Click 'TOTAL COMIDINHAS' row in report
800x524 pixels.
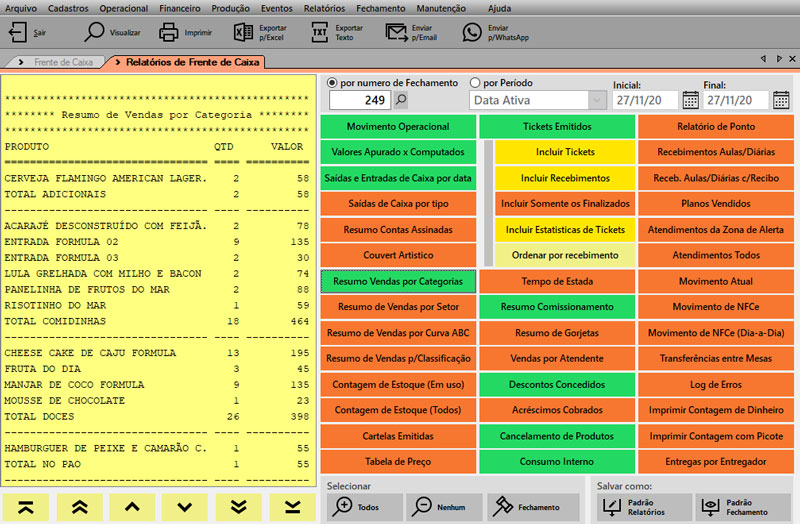click(157, 321)
